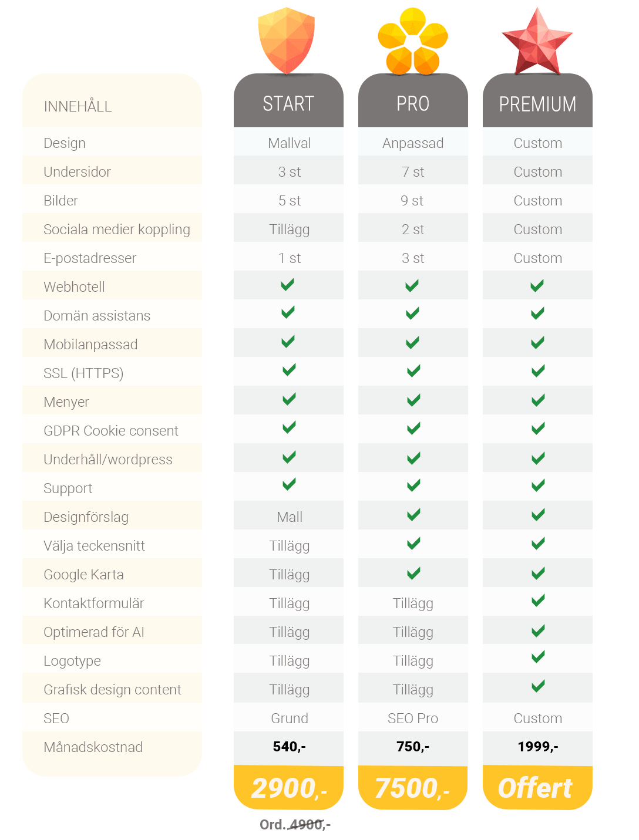Click the Support checkmark in START column
Viewport: 639px width, 840px height.
coord(289,484)
